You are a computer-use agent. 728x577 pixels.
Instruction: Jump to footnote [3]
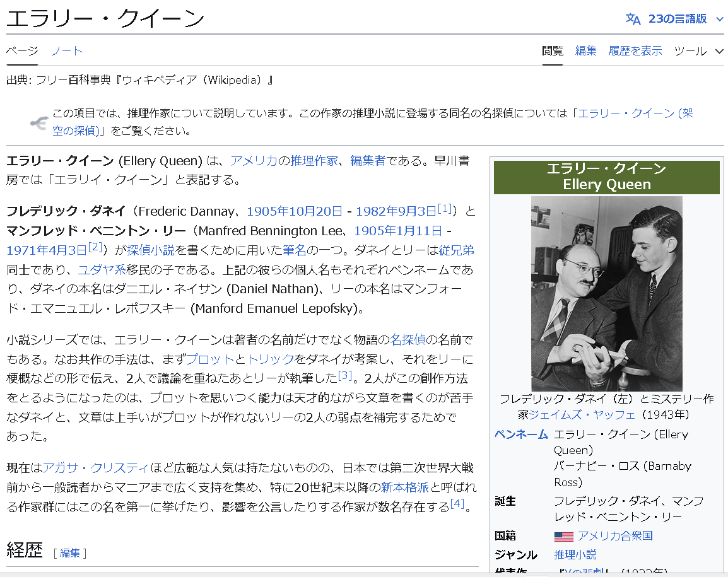point(345,375)
